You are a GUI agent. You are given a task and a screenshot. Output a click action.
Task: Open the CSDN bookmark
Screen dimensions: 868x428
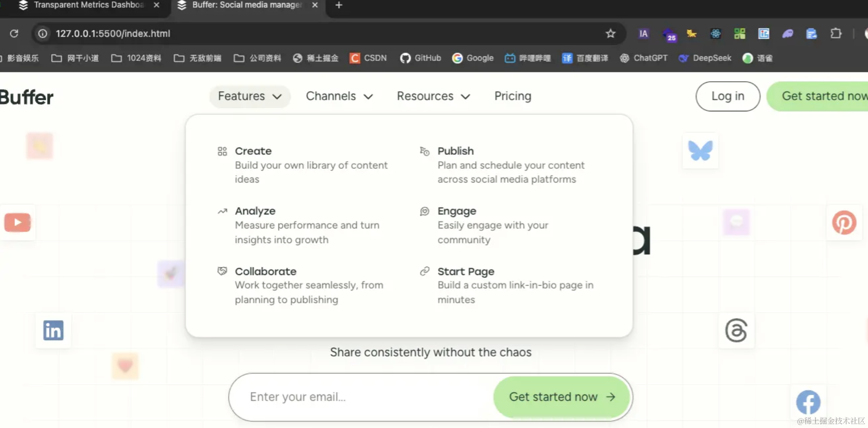click(x=368, y=58)
